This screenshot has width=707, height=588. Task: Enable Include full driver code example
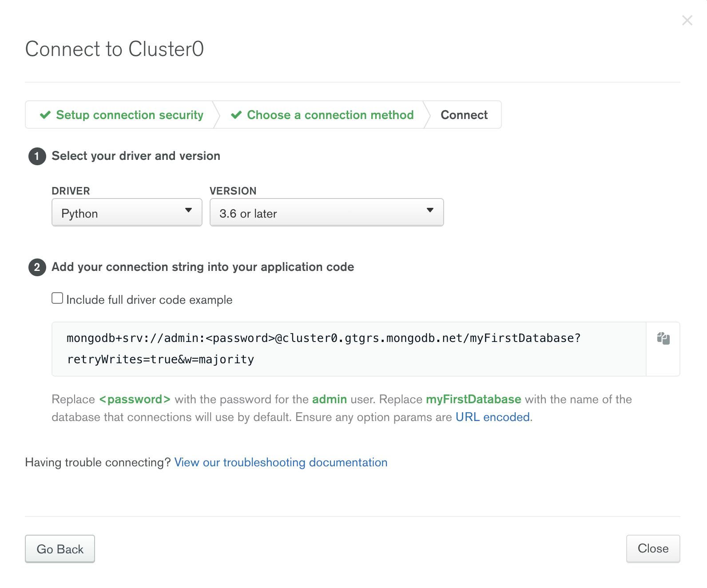coord(57,298)
